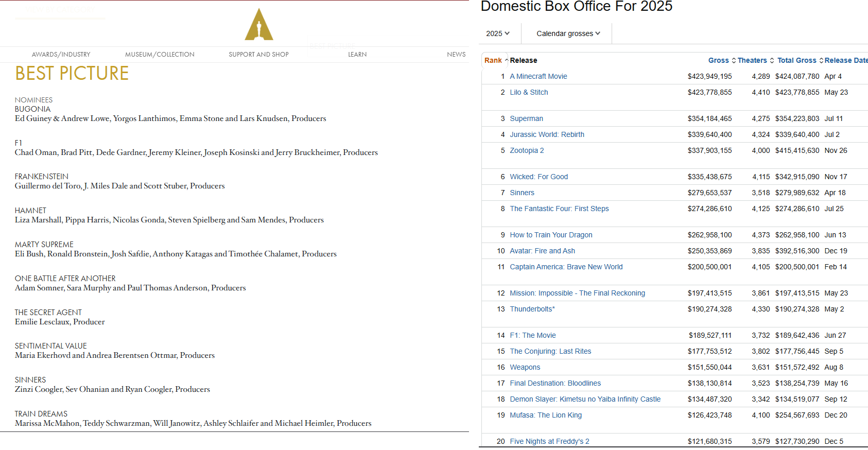
Task: Click Superman gross $354,184,465
Action: tap(709, 118)
